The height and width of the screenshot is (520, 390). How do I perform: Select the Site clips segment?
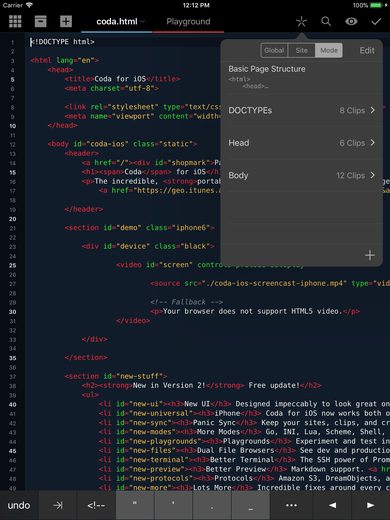pyautogui.click(x=301, y=50)
